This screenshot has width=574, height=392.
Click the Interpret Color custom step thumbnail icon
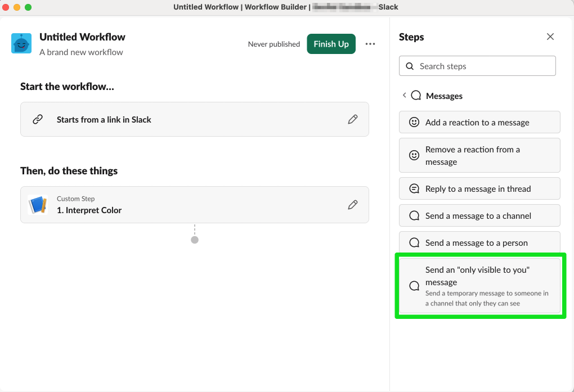point(38,205)
